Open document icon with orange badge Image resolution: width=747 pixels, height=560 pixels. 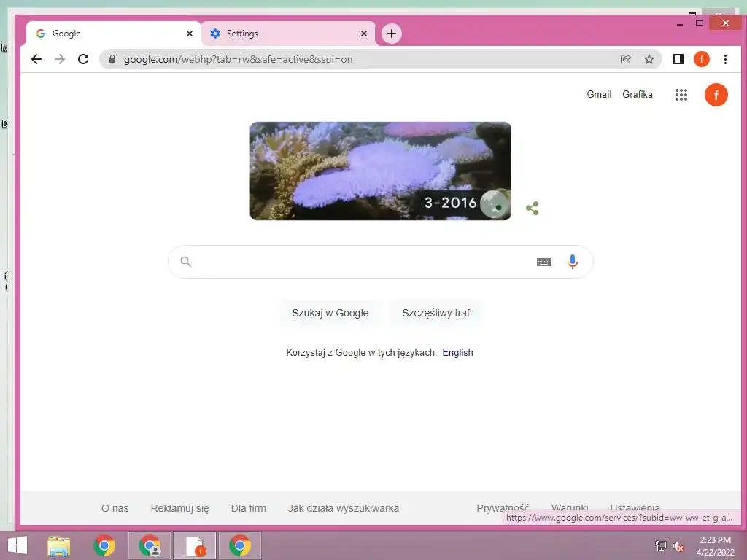(x=195, y=545)
